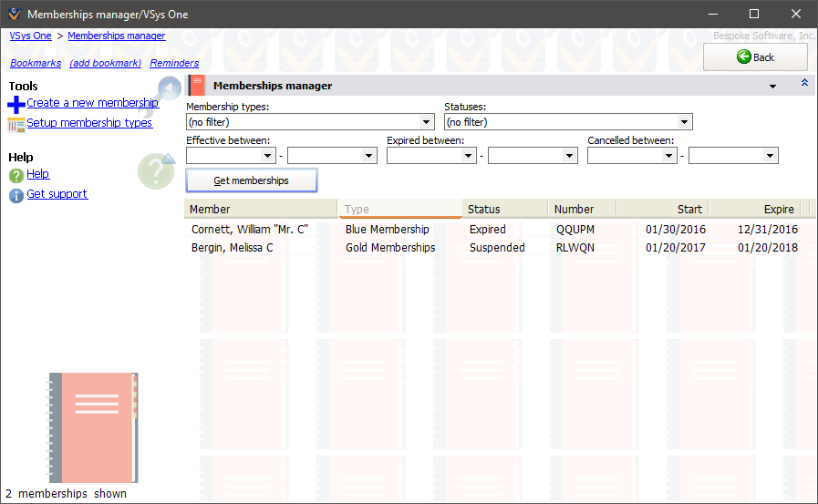
Task: Click the red notebook icon in panel header
Action: [x=196, y=86]
